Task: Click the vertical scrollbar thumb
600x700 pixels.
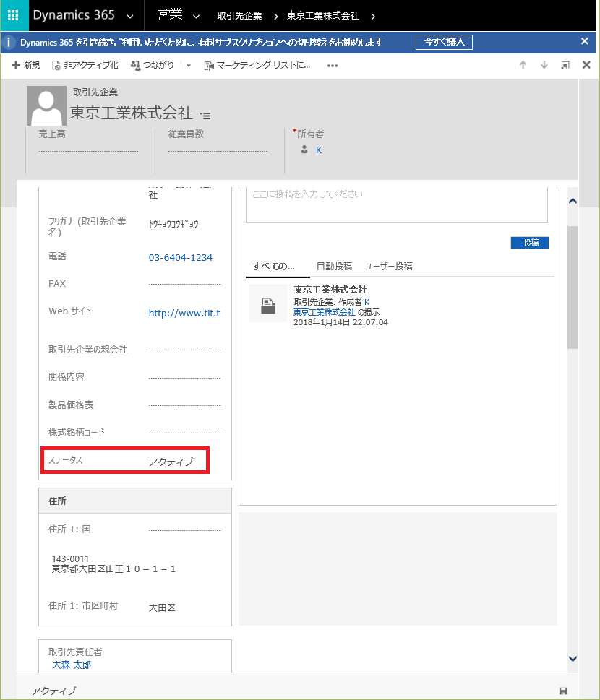Action: point(573,287)
